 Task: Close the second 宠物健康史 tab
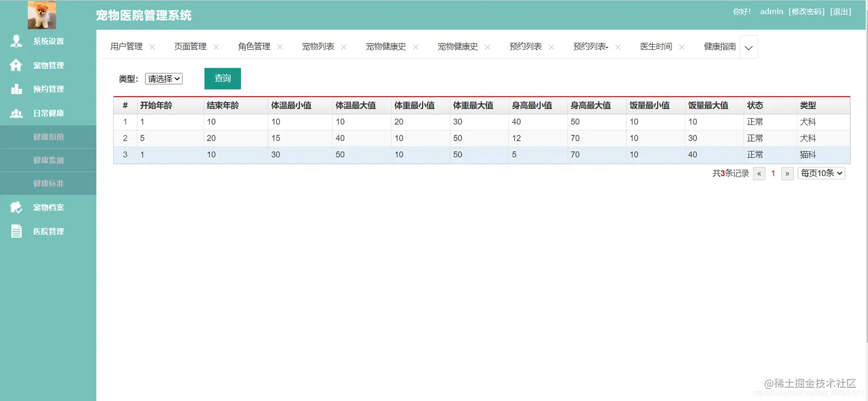(x=487, y=47)
